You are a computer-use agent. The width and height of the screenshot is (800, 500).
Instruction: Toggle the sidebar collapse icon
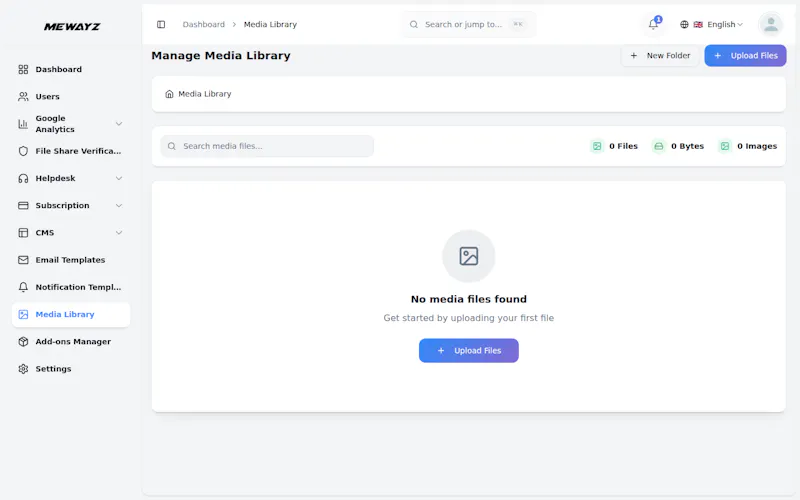point(161,24)
